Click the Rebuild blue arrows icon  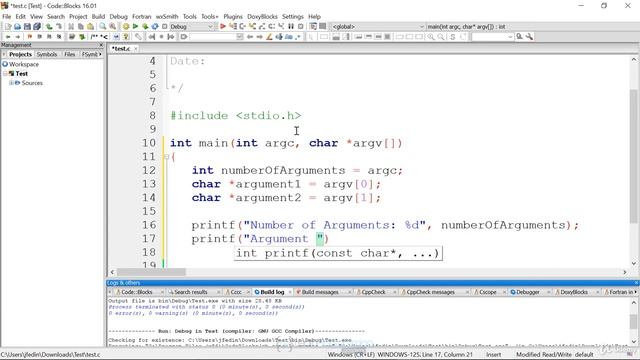[155, 27]
